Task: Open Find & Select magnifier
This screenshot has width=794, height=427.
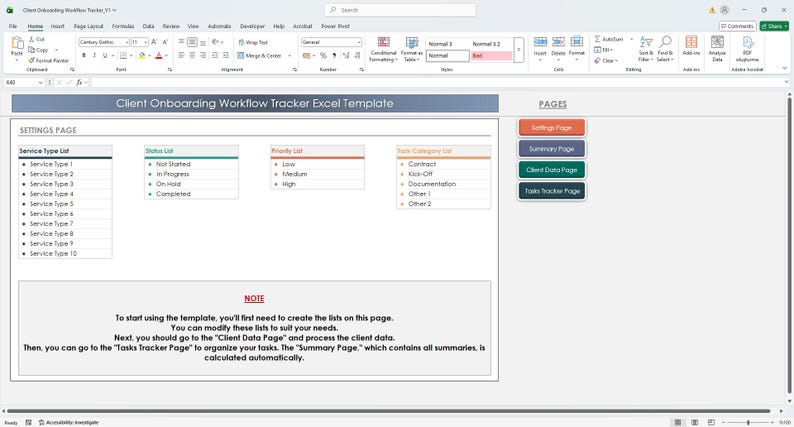Action: [665, 49]
